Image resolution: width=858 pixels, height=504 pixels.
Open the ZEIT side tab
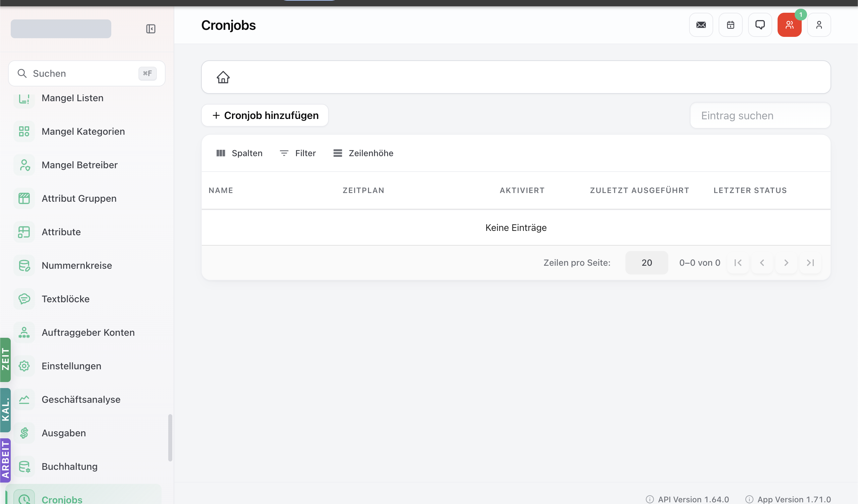[5, 360]
